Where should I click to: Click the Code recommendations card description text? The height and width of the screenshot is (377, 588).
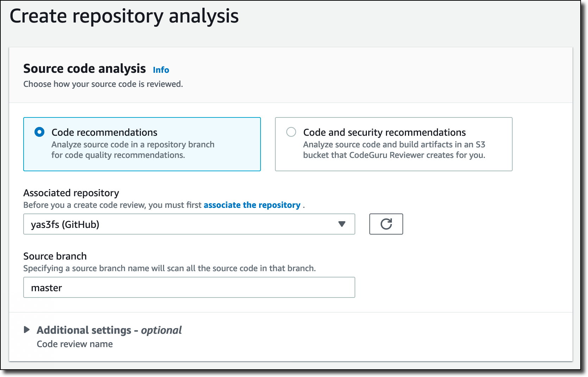pos(133,150)
